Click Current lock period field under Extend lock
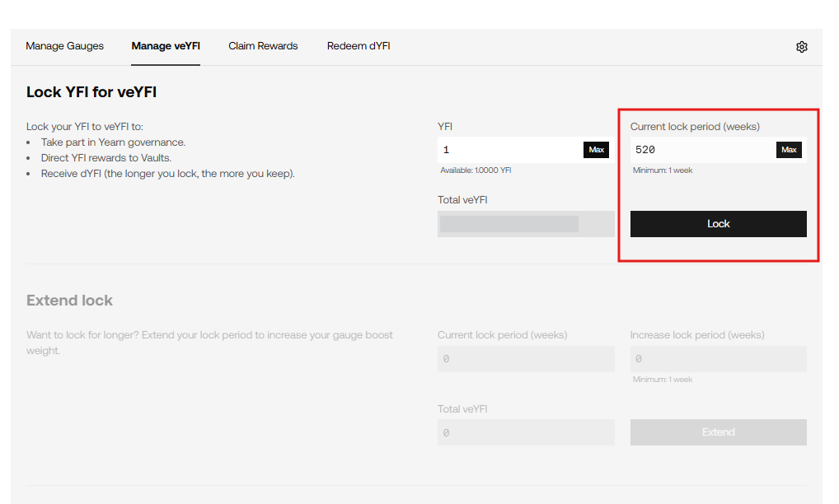The height and width of the screenshot is (504, 839). click(525, 359)
